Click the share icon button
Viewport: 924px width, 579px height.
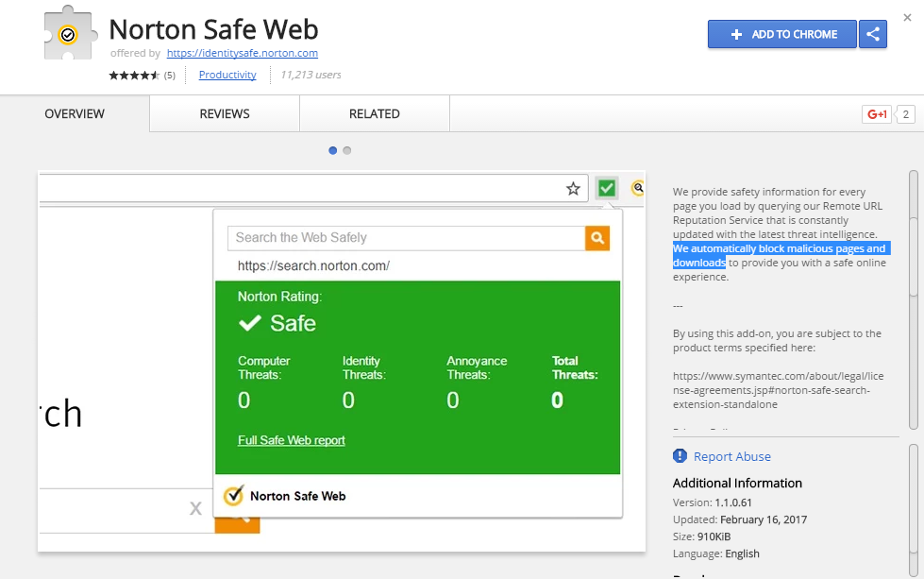[873, 35]
